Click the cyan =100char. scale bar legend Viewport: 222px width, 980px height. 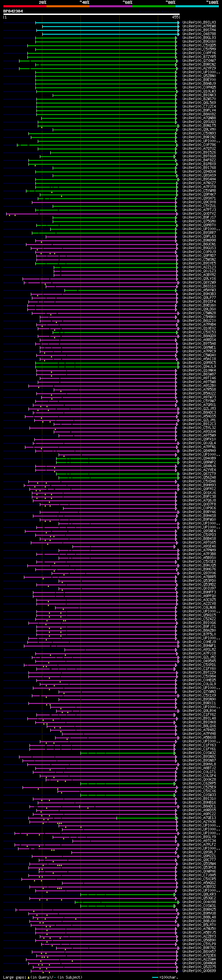(155, 977)
